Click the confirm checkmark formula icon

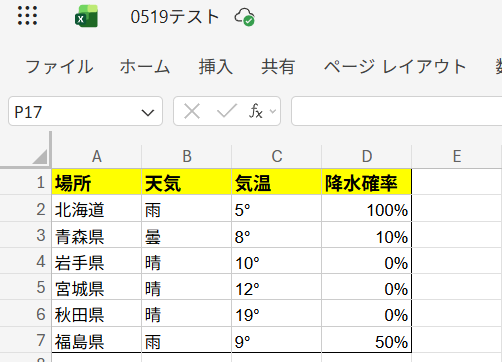click(x=226, y=111)
